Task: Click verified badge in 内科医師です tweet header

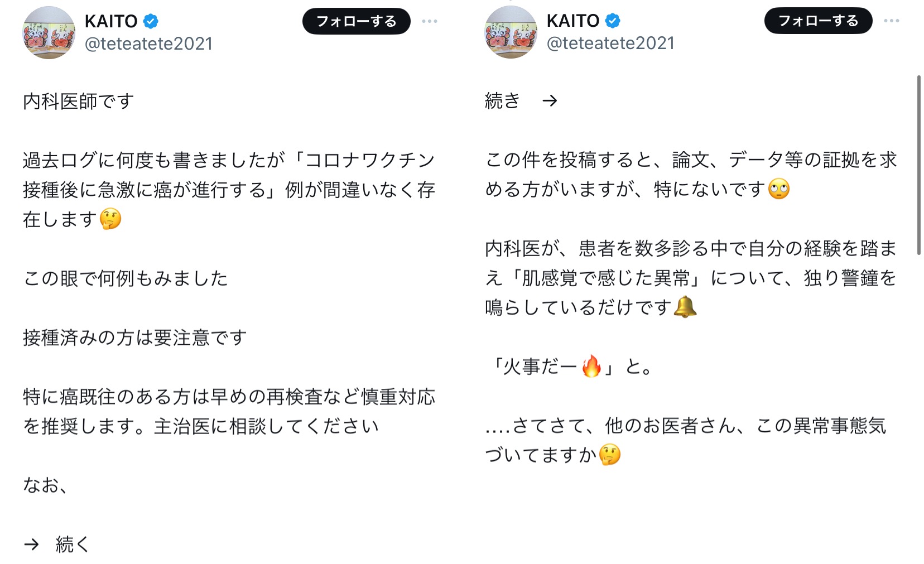Action: 151,21
